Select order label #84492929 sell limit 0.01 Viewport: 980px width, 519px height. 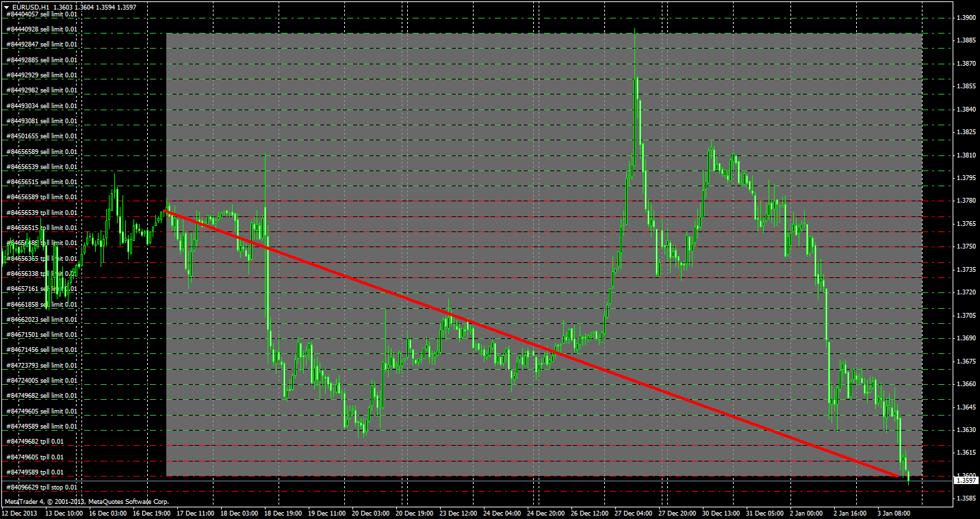click(42, 75)
